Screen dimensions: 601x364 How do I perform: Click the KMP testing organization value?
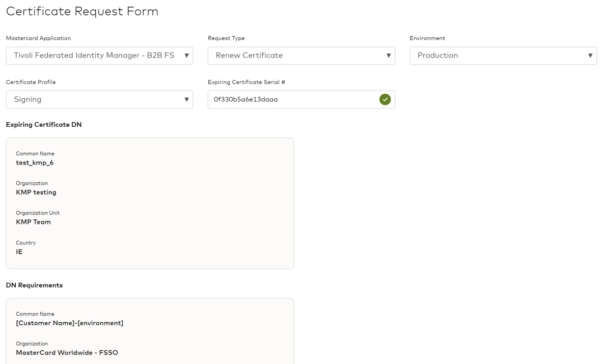tap(36, 192)
